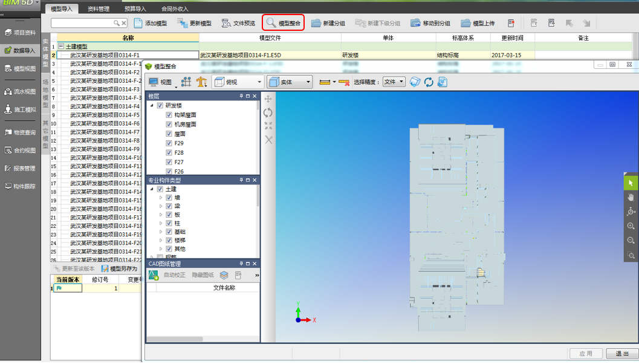Collapse the 土建模型 group row
This screenshot has width=639, height=364.
click(60, 47)
